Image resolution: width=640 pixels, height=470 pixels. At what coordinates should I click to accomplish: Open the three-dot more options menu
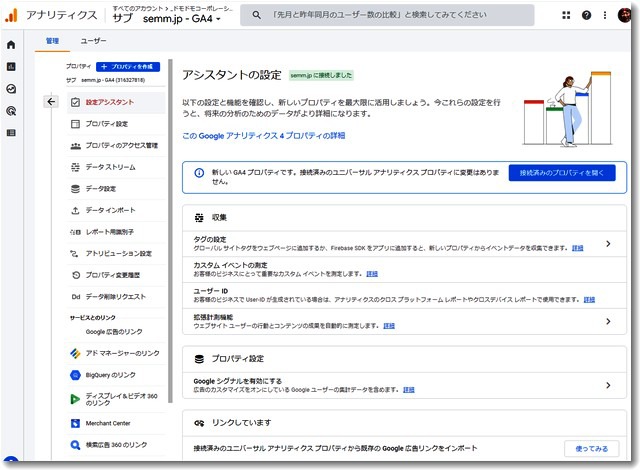pos(605,15)
